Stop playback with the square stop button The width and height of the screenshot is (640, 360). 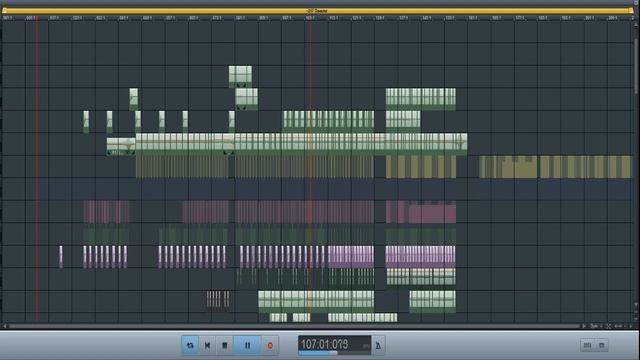pyautogui.click(x=224, y=345)
